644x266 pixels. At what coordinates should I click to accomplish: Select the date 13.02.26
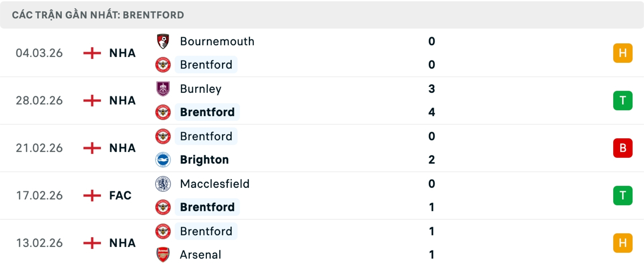pyautogui.click(x=39, y=243)
